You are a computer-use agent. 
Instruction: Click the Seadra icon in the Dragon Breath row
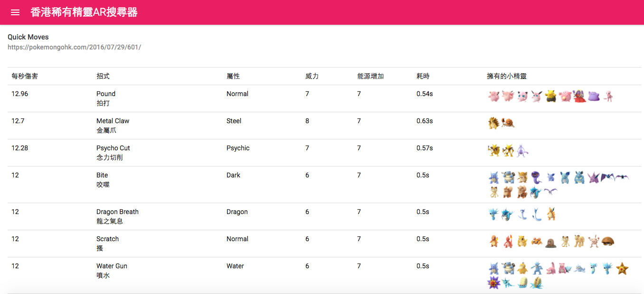tap(494, 215)
